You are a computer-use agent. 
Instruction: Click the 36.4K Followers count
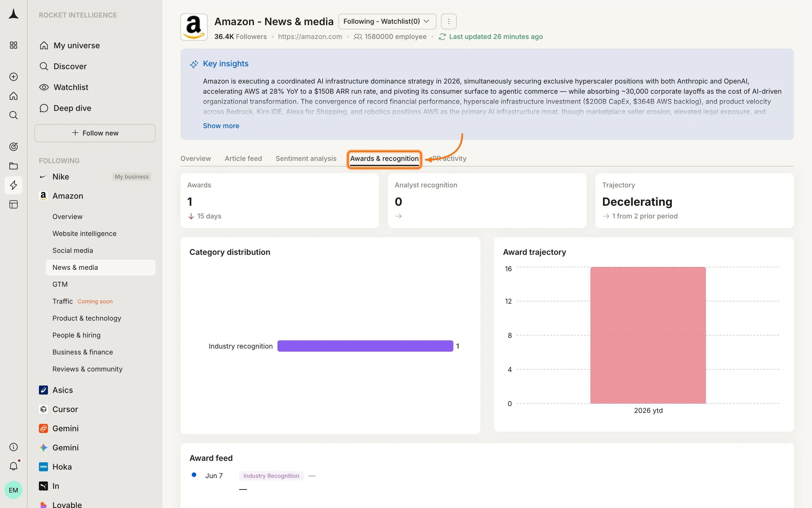(240, 37)
